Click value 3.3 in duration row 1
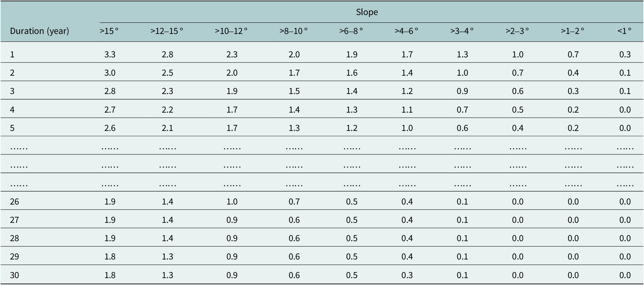The height and width of the screenshot is (285, 644). click(x=110, y=54)
